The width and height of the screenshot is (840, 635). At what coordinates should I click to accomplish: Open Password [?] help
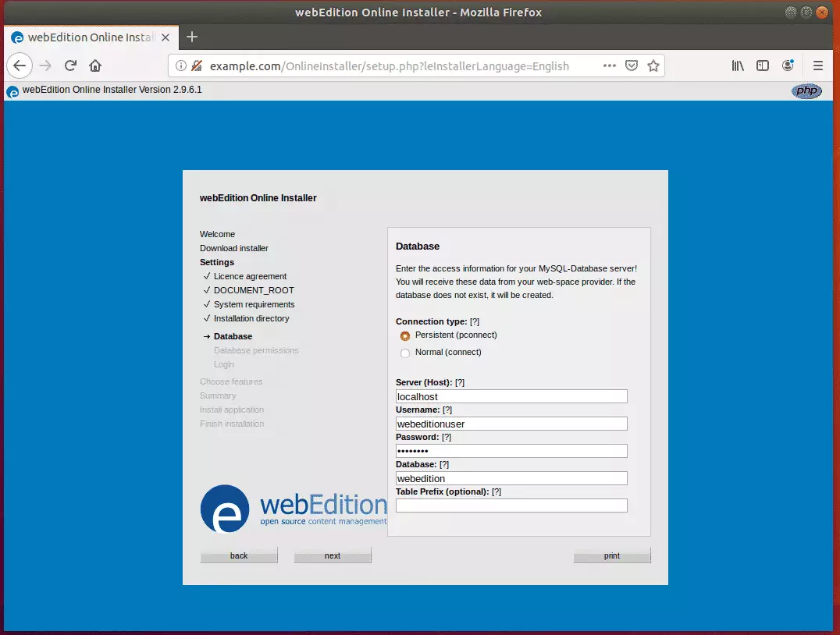click(447, 437)
